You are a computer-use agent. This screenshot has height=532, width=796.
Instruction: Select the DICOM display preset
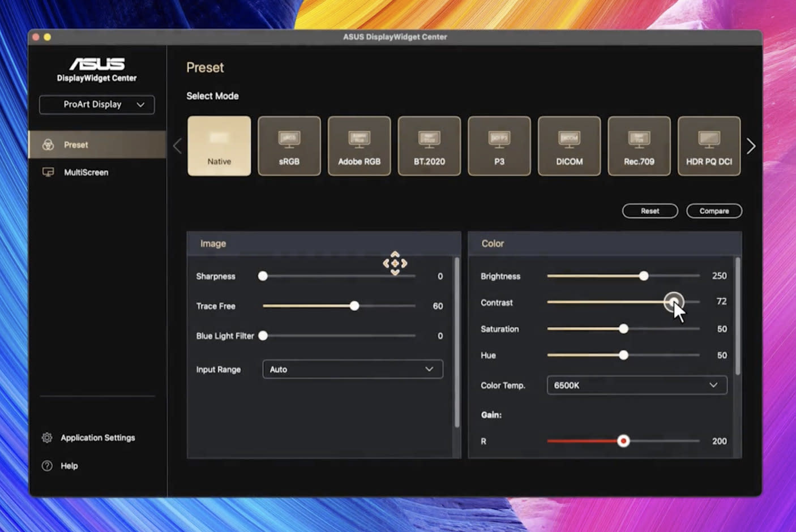[569, 146]
